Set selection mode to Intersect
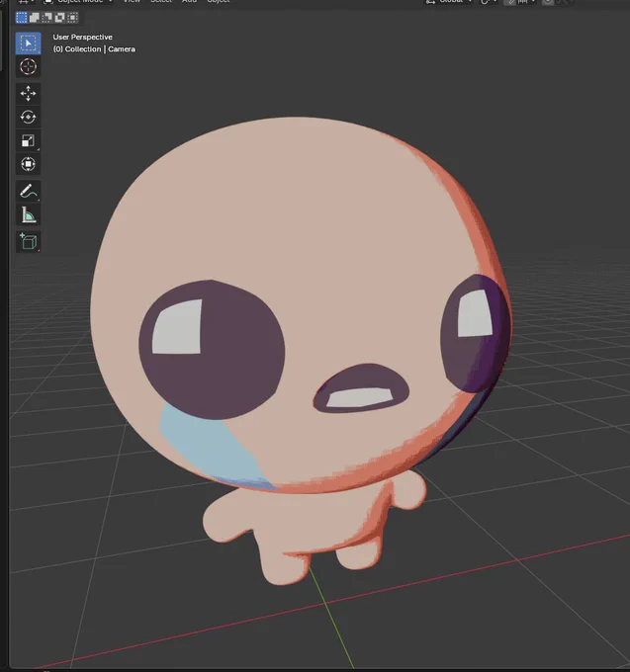The image size is (630, 672). click(x=73, y=18)
